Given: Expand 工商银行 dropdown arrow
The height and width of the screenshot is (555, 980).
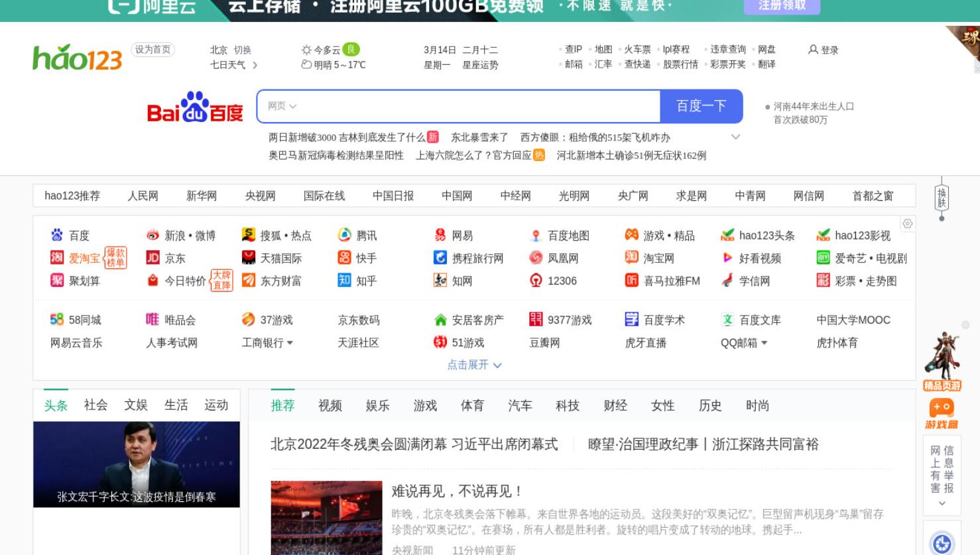Looking at the screenshot, I should 290,343.
